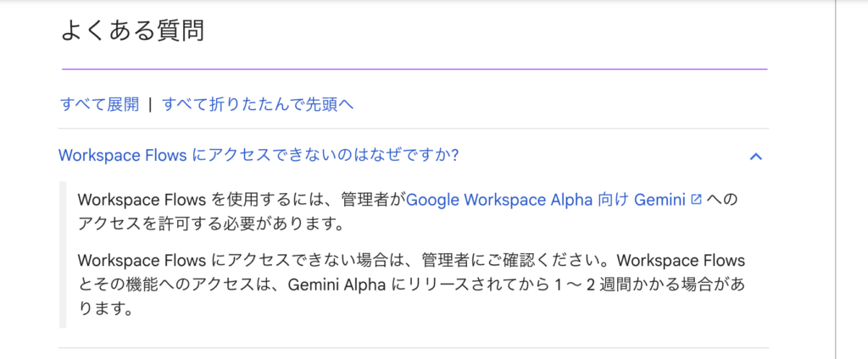Click the external link icon beside Gemini
Image resolution: width=868 pixels, height=359 pixels.
pos(697,200)
